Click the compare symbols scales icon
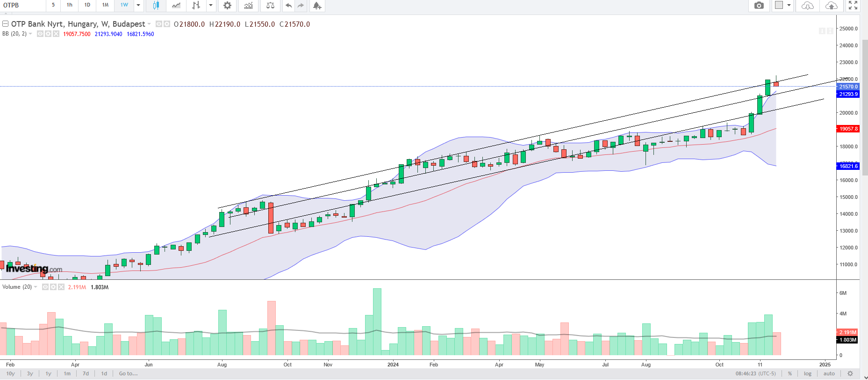 click(x=270, y=5)
